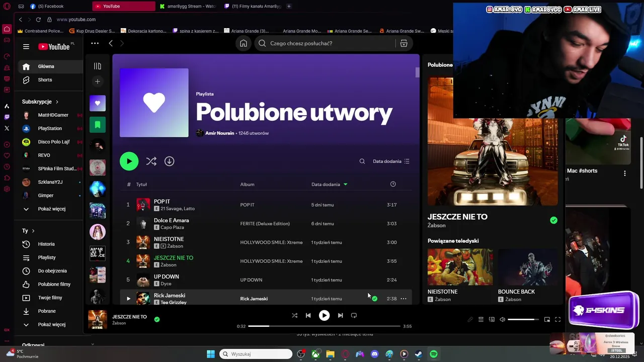Open Spotify three-dots menu at top

click(95, 43)
